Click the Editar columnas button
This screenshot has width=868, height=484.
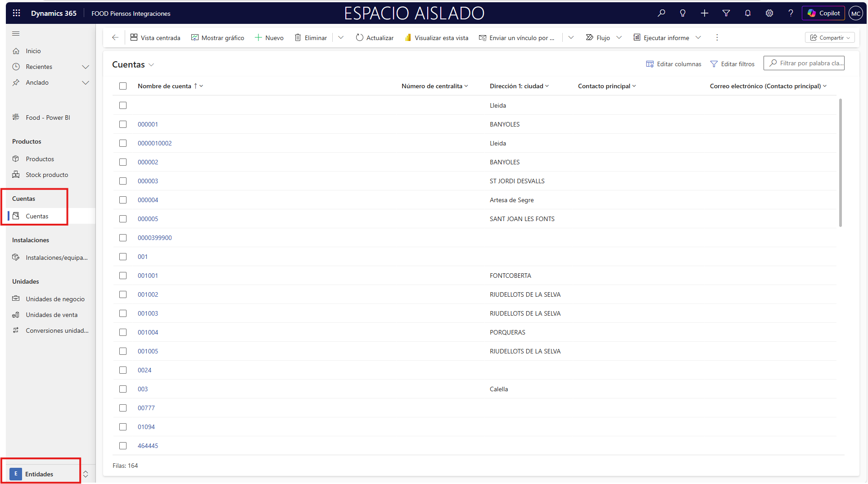[674, 64]
